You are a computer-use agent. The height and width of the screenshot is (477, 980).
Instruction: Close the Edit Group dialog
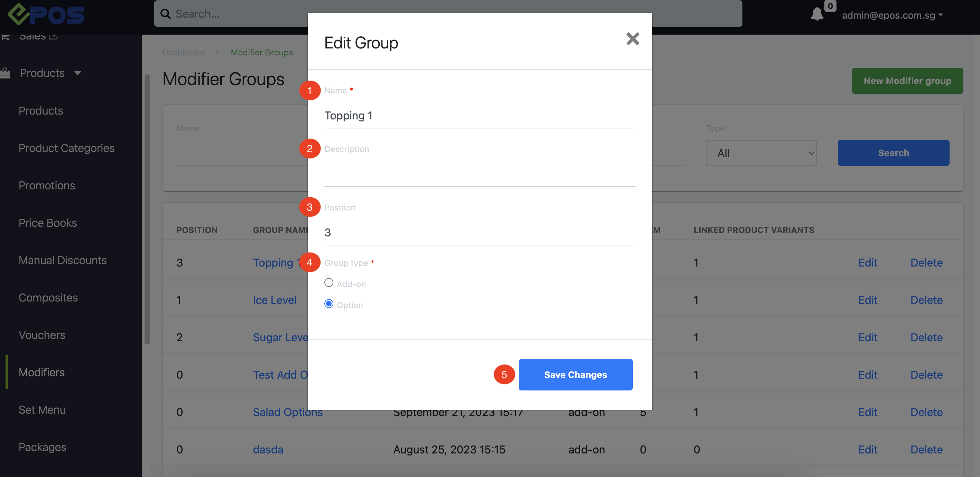[x=632, y=39]
